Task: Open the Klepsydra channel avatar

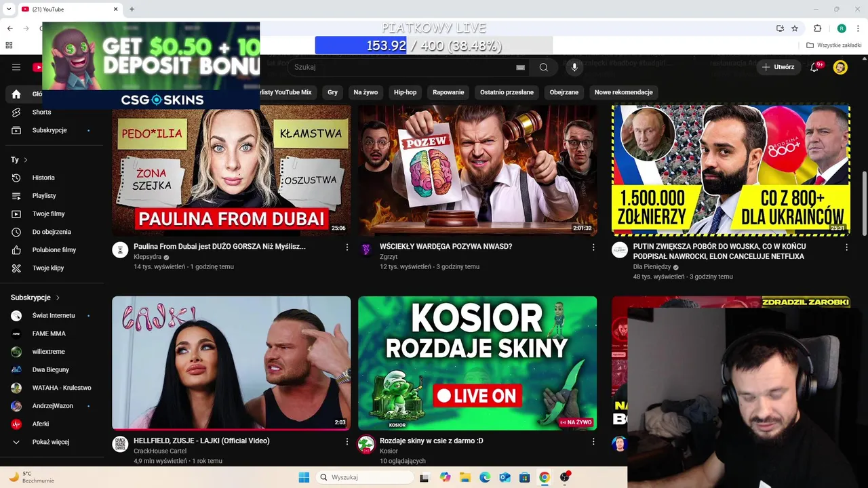Action: pos(120,250)
